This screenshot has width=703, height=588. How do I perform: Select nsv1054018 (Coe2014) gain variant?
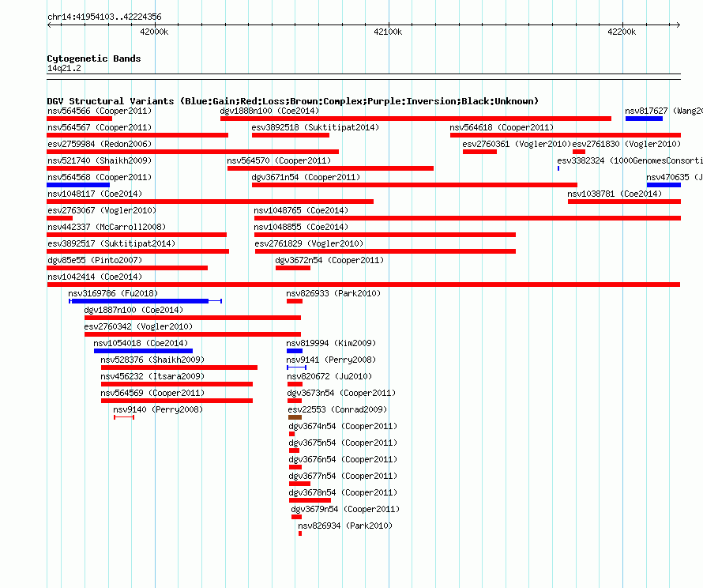(x=141, y=343)
